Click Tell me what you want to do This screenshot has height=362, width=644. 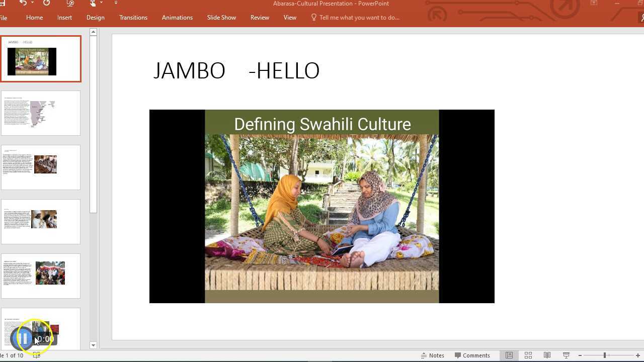point(359,17)
